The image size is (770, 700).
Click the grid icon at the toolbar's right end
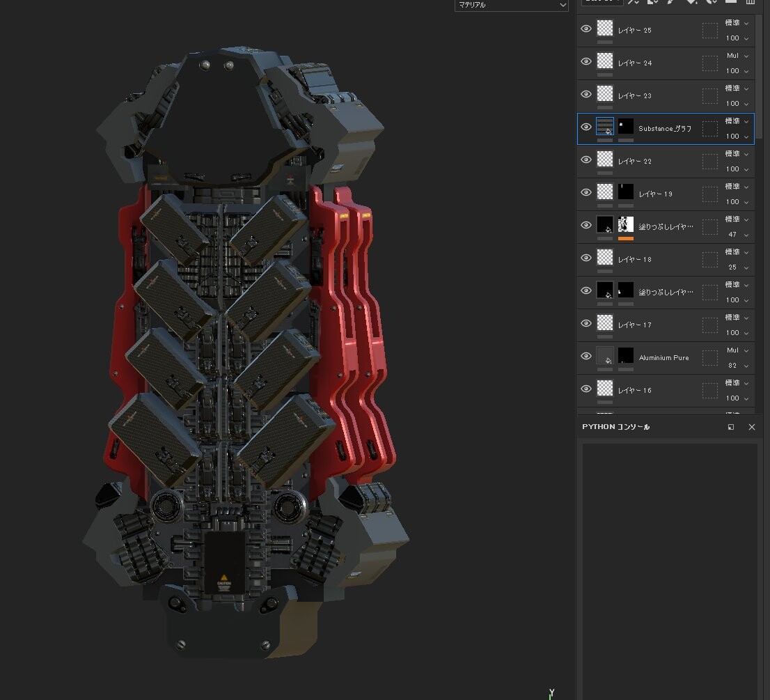pyautogui.click(x=751, y=3)
